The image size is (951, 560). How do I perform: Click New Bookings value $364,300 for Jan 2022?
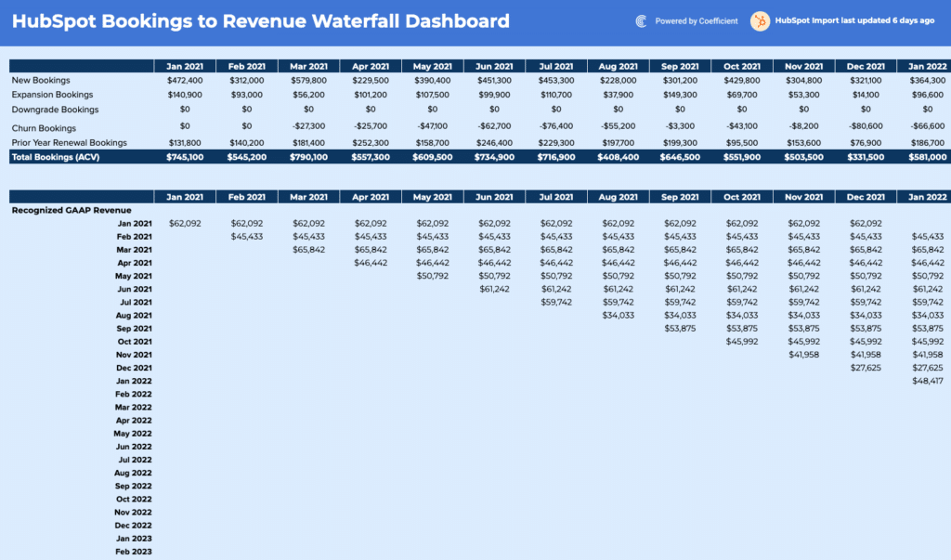(x=928, y=80)
